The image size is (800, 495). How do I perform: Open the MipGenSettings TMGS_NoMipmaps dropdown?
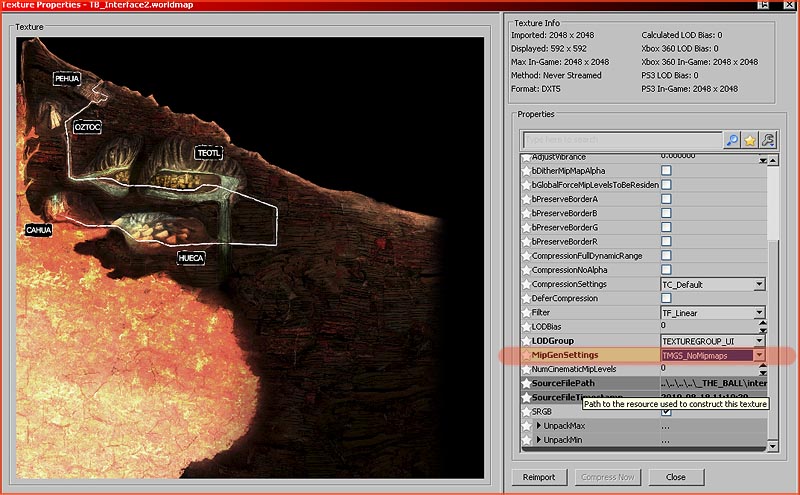759,355
